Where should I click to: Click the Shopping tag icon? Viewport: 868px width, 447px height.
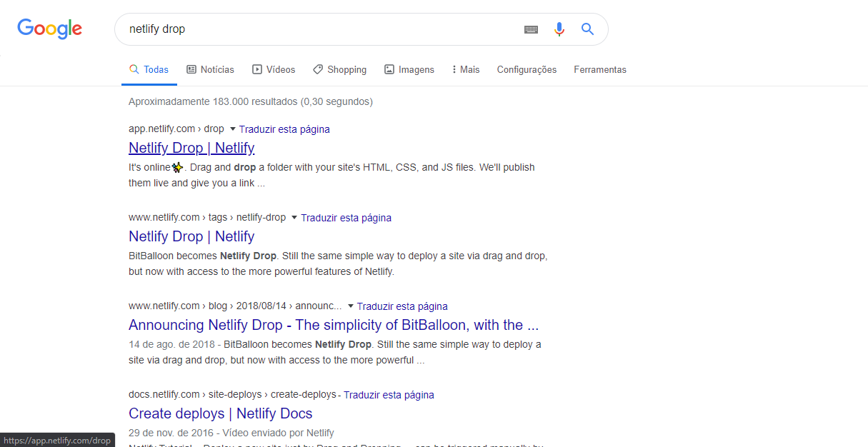(x=318, y=69)
